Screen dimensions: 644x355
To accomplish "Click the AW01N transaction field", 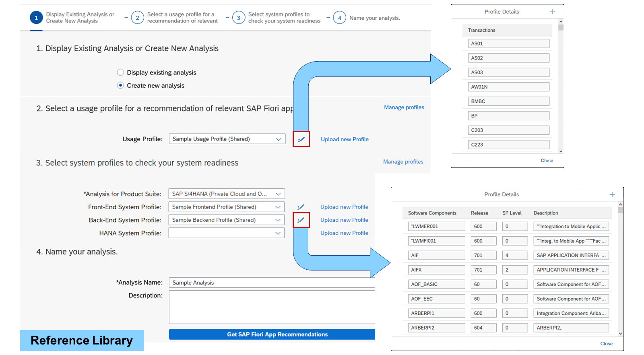I will pyautogui.click(x=509, y=87).
